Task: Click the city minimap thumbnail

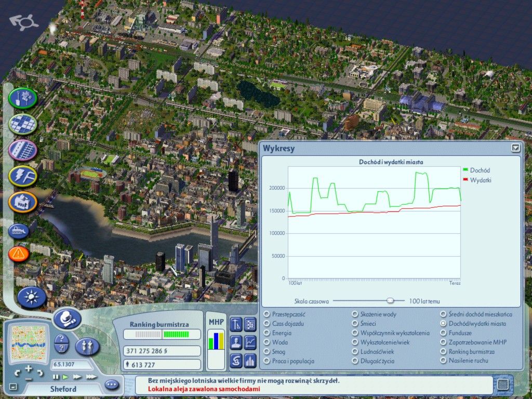Action: (x=28, y=344)
